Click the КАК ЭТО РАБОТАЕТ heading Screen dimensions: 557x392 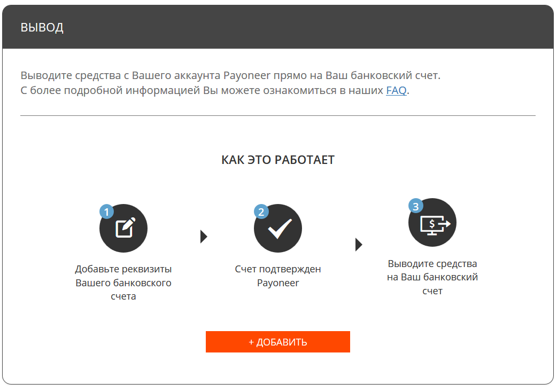[x=278, y=160]
